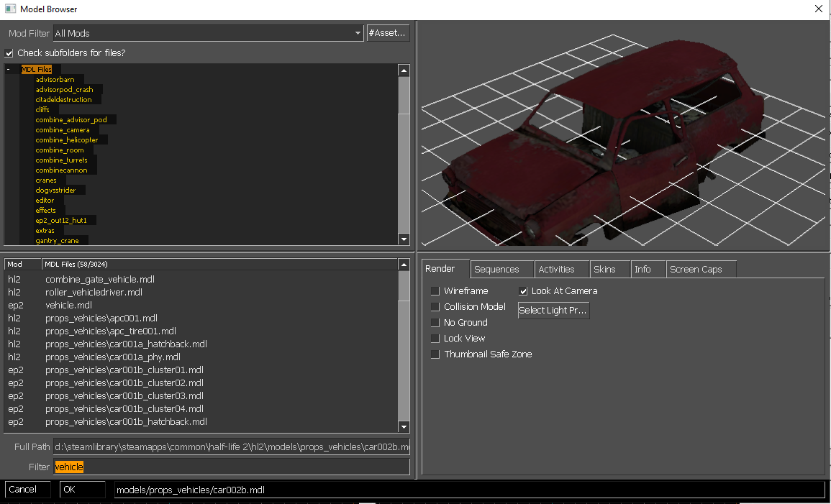Click the file list scroll-down arrow

(404, 427)
